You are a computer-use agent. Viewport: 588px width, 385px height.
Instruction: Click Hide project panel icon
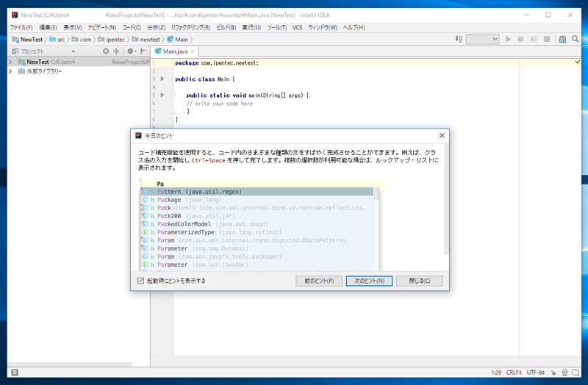143,51
